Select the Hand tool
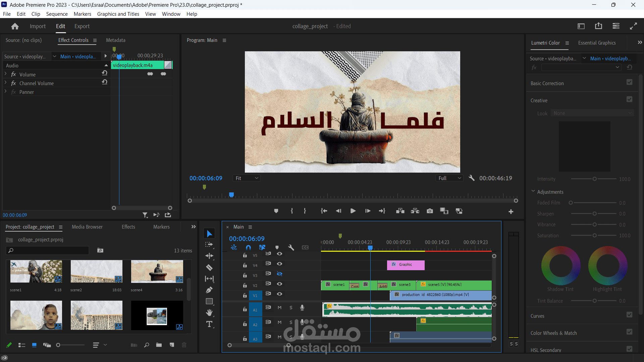 [x=209, y=313]
